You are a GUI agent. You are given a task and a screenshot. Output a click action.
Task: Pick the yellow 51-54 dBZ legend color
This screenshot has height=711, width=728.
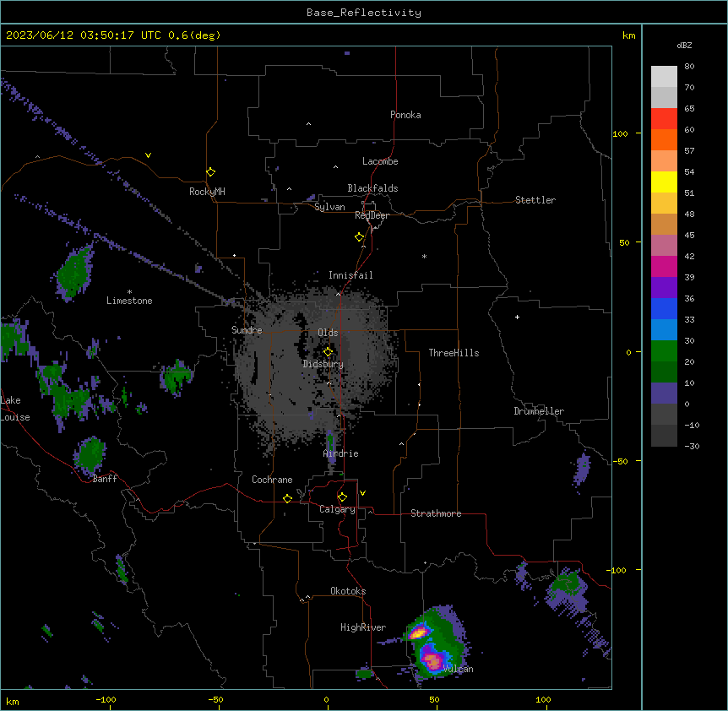[x=664, y=182]
